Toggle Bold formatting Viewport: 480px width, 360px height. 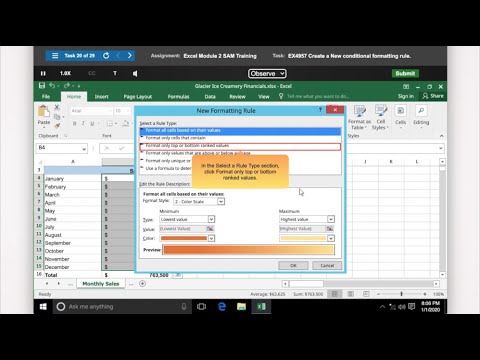(74, 124)
